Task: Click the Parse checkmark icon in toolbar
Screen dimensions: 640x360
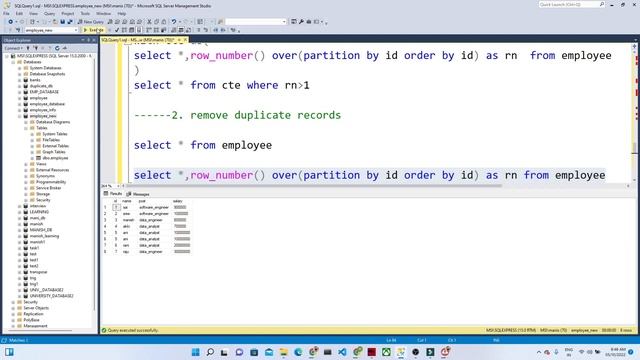Action: [117, 30]
